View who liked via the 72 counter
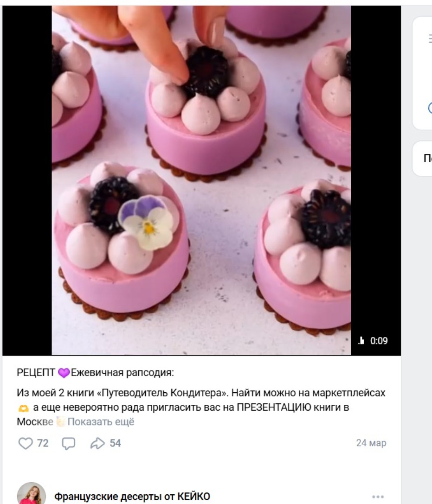432x504 pixels. point(43,443)
